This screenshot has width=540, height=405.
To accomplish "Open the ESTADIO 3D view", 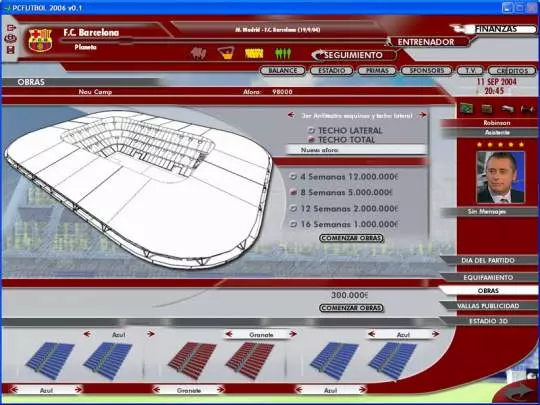I will (488, 321).
